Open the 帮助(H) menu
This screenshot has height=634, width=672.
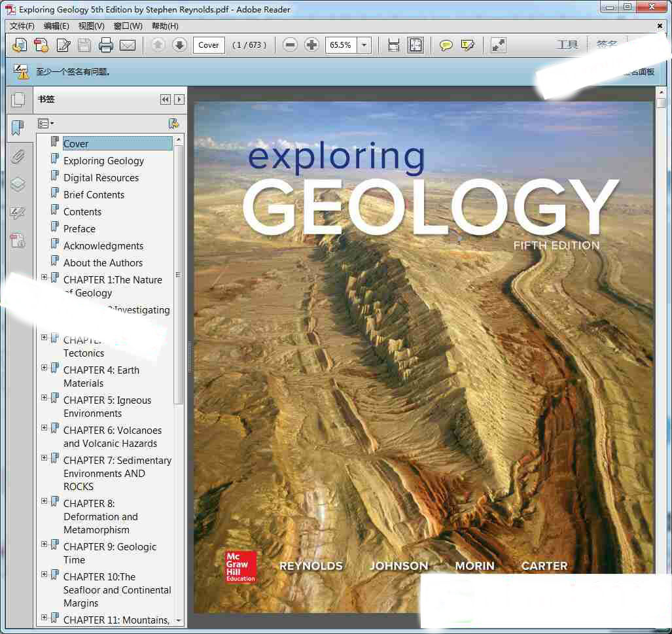pyautogui.click(x=165, y=26)
